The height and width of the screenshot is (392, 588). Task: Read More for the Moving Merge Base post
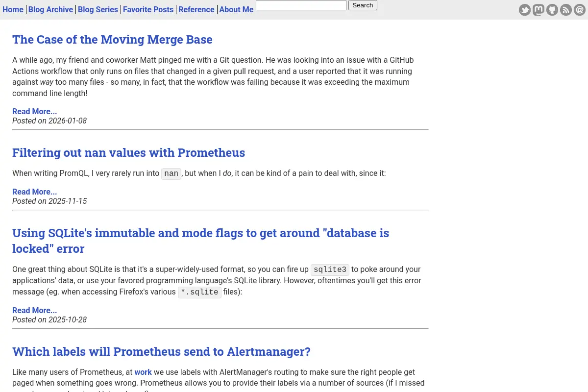click(34, 111)
